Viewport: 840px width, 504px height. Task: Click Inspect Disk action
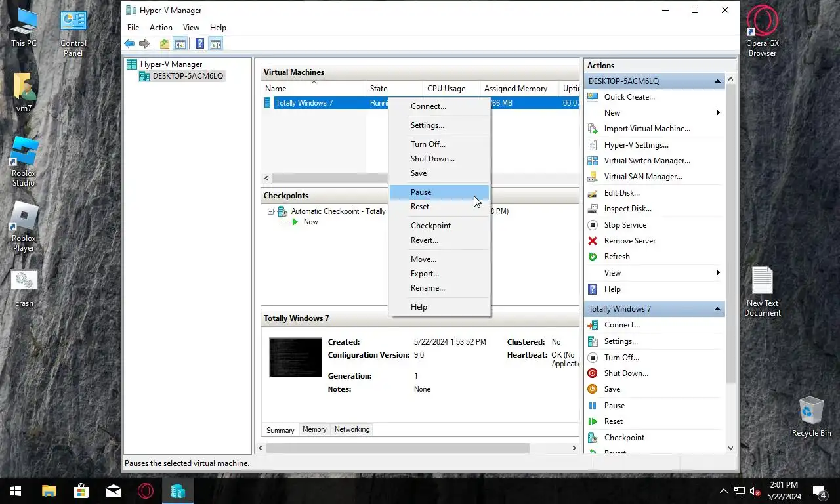point(627,209)
